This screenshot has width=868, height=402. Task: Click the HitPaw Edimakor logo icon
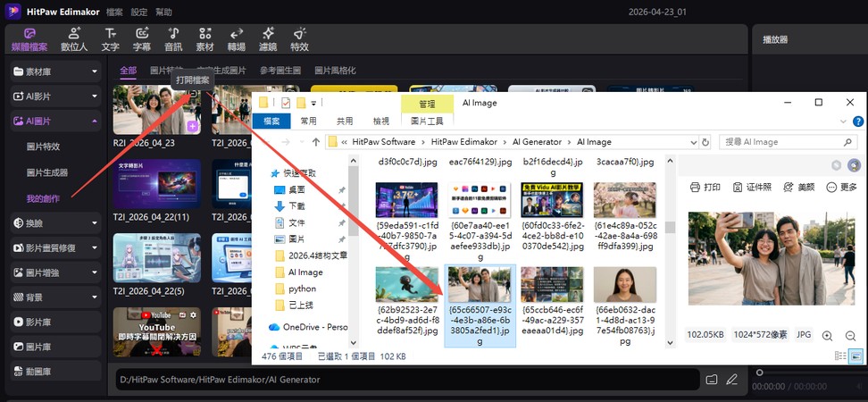(x=13, y=11)
